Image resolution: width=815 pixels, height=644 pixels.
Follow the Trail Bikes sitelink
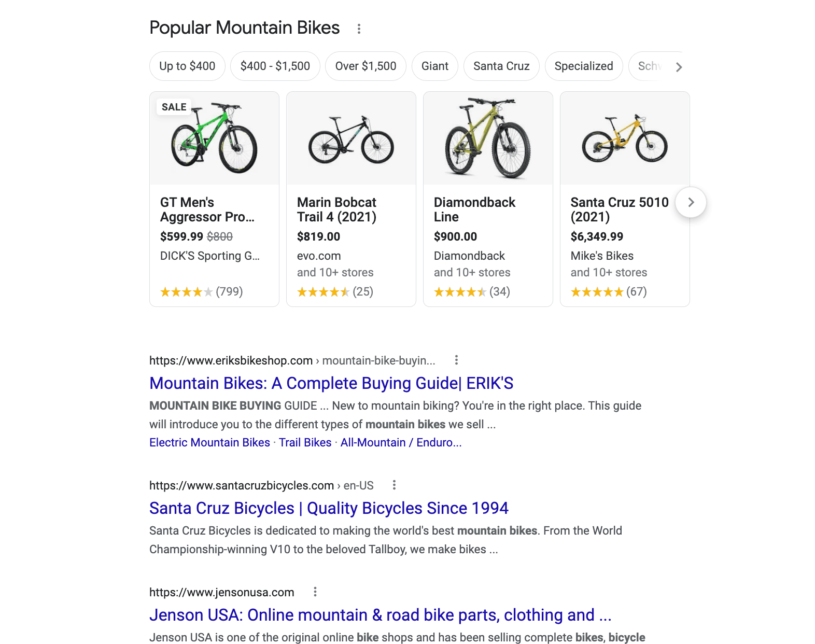[305, 442]
